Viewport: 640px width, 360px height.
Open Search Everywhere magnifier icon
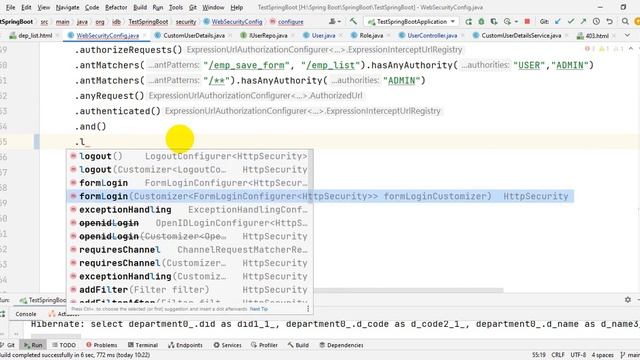pyautogui.click(x=625, y=21)
